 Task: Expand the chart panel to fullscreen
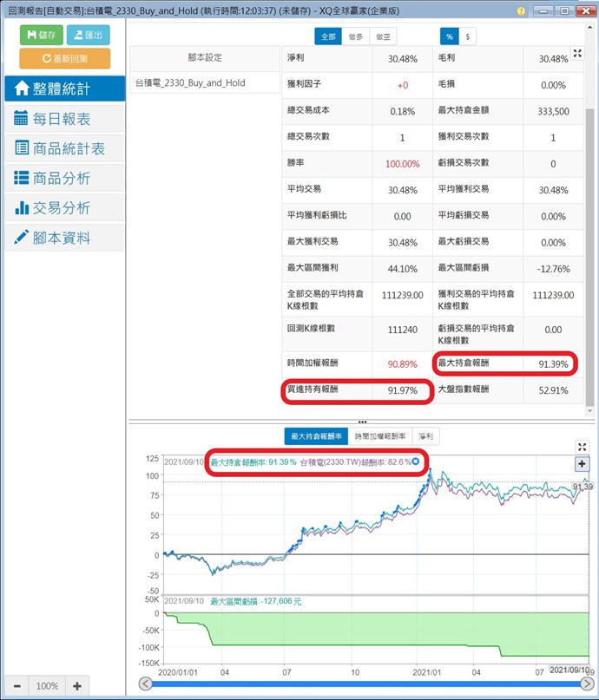tap(583, 447)
